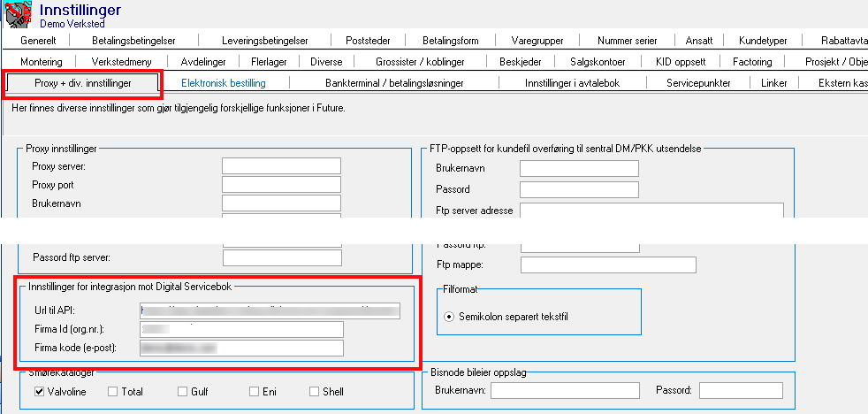Open the Nummer serier tab
Viewport: 868px width, 414px height.
tap(628, 41)
